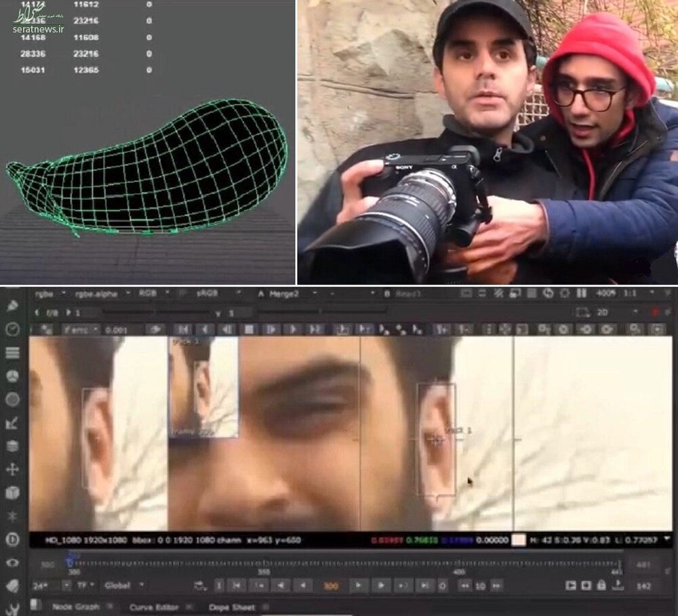Click the MetaData tag icon
This screenshot has height=616, width=678.
pyautogui.click(x=12, y=586)
